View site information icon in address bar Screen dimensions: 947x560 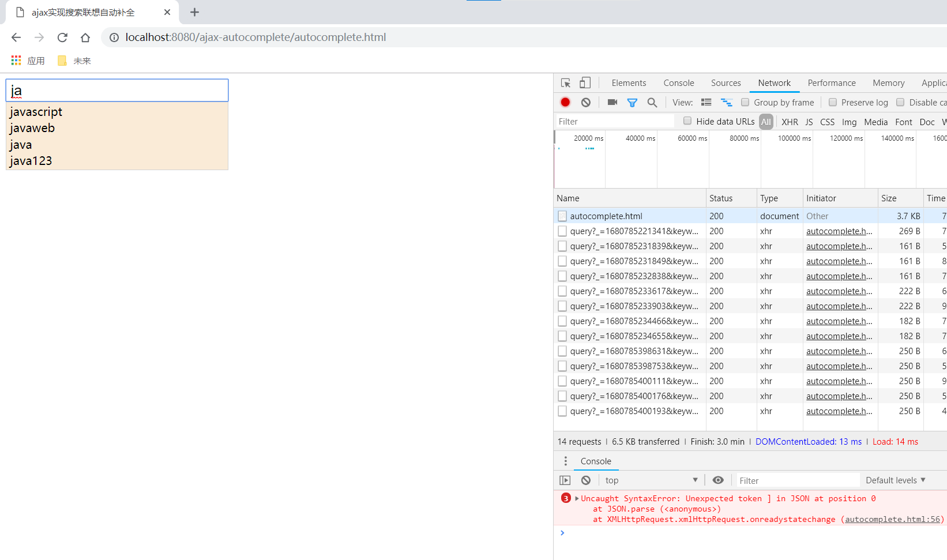tap(114, 37)
